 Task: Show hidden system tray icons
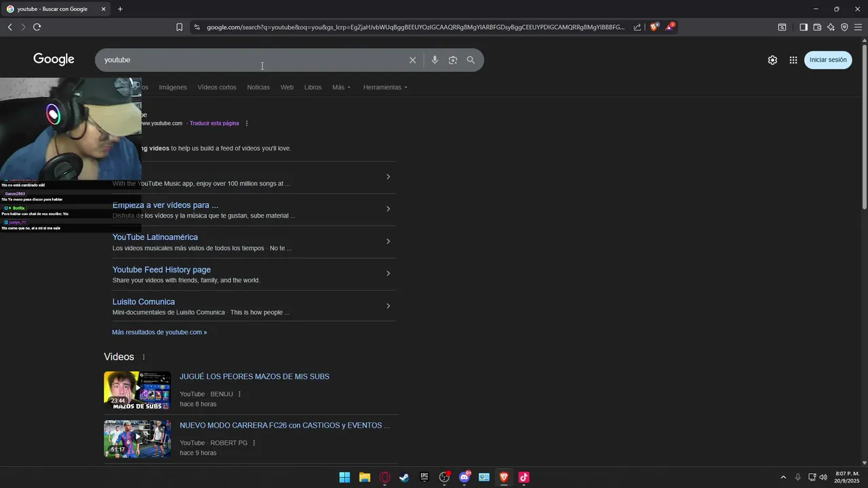[x=783, y=477]
